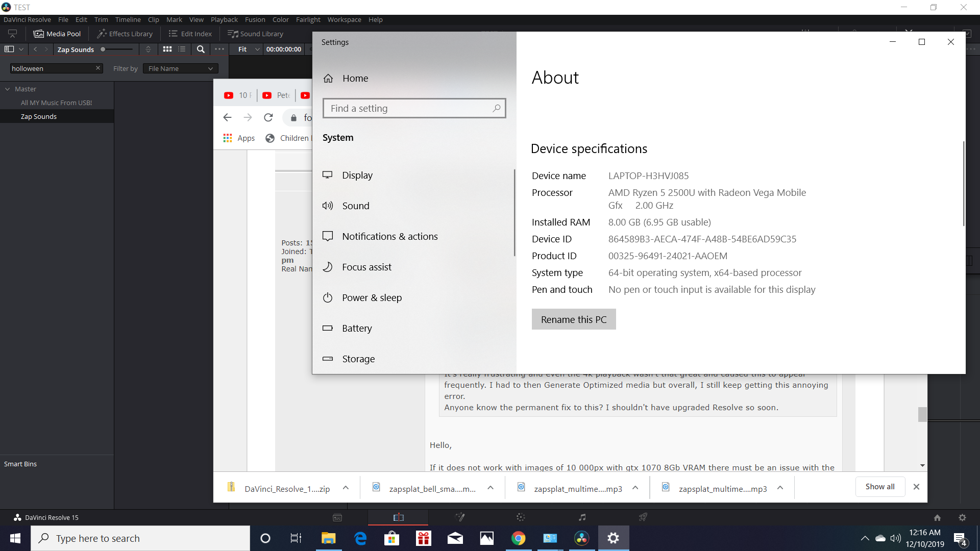980x551 pixels.
Task: Click the 00:00:00:00 timecode field
Action: point(284,49)
